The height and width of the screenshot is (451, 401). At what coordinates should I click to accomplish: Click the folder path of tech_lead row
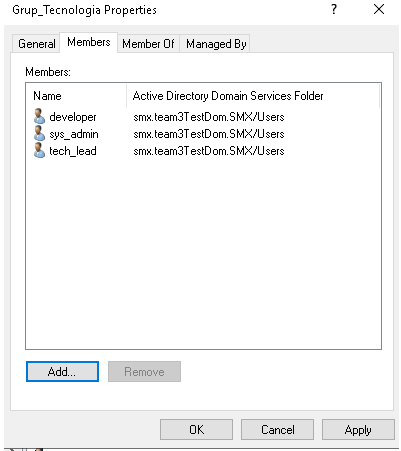point(209,151)
